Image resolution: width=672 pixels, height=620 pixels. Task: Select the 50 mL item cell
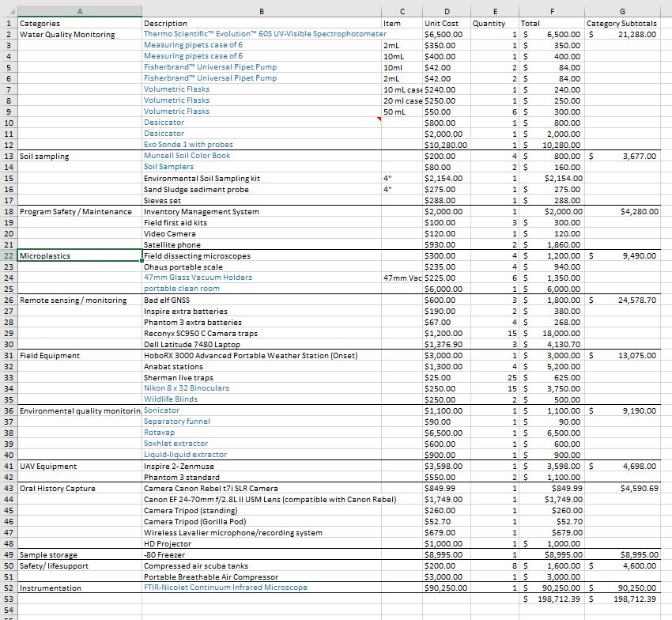click(x=402, y=112)
